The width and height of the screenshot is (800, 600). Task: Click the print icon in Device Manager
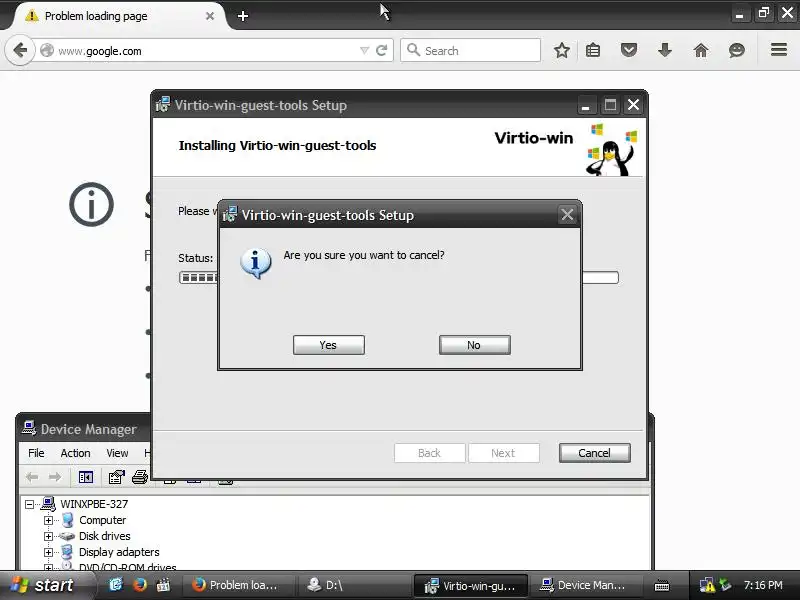[140, 477]
